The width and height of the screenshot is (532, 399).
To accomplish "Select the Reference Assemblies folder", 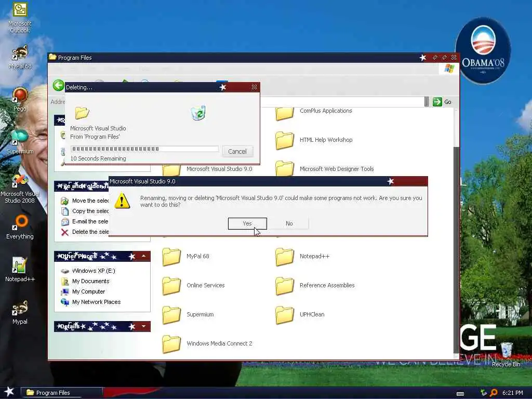I will [315, 285].
